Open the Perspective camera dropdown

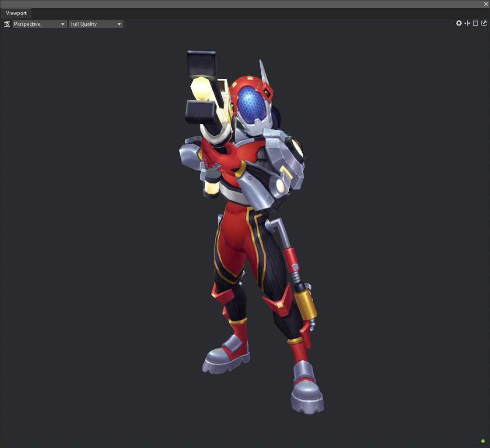click(39, 24)
